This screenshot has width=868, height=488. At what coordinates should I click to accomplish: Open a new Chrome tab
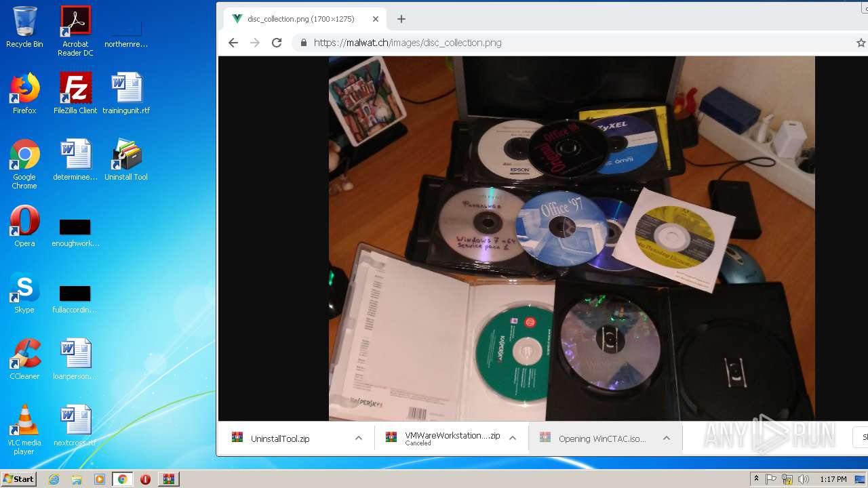point(401,19)
